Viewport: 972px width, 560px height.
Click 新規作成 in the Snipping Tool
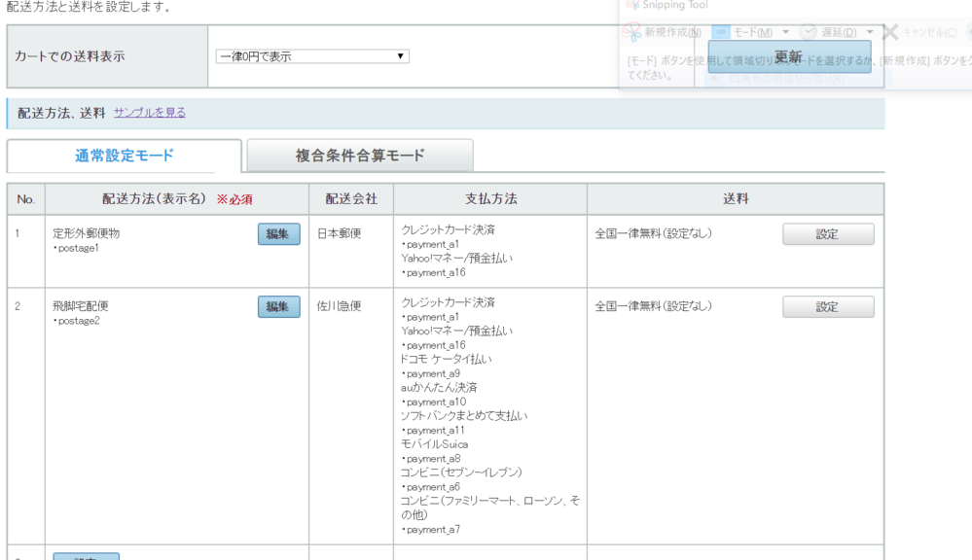click(x=662, y=32)
